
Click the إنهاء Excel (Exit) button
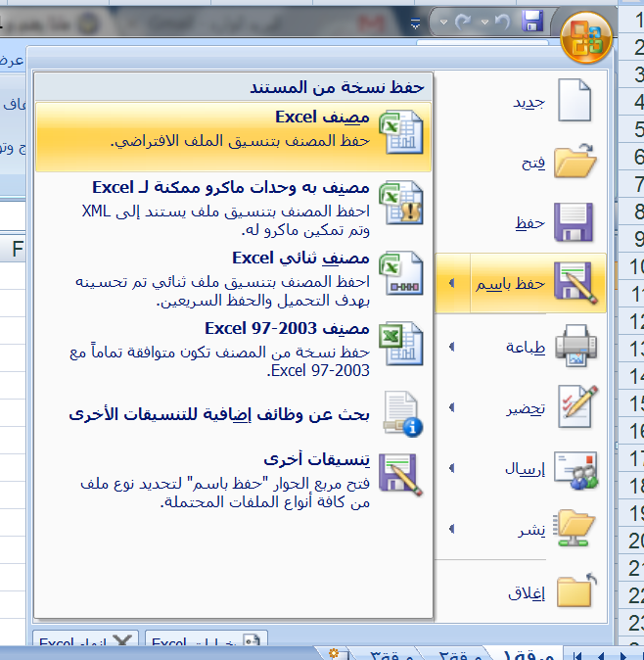click(x=85, y=638)
